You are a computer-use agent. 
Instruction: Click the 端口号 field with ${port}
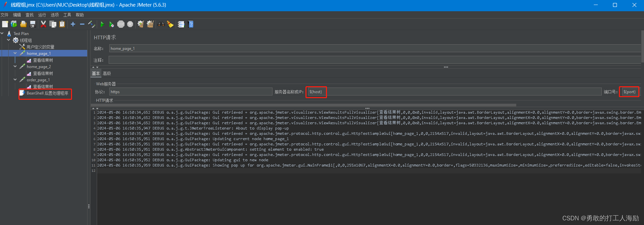point(631,92)
